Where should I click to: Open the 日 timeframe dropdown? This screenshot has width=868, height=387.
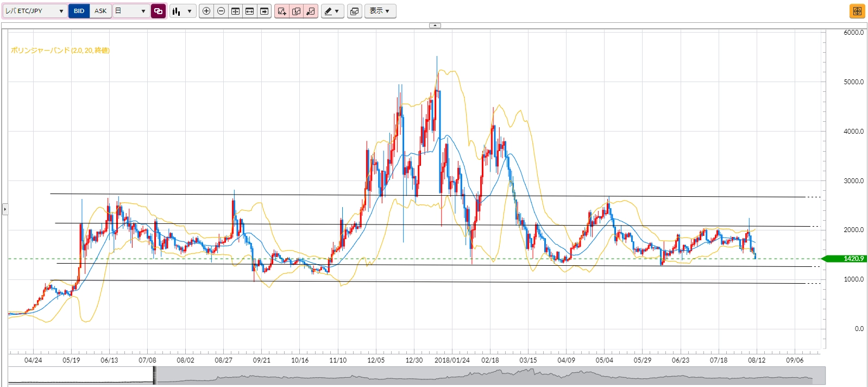[x=131, y=11]
